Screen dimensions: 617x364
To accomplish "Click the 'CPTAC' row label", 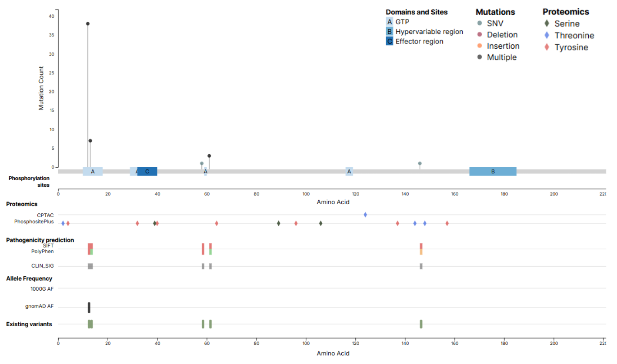I will pos(46,215).
